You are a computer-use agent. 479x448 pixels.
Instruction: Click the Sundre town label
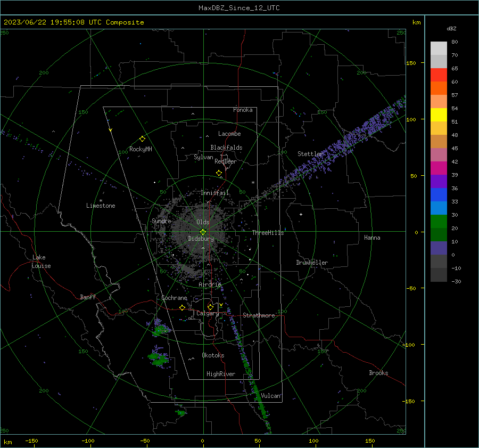click(161, 221)
